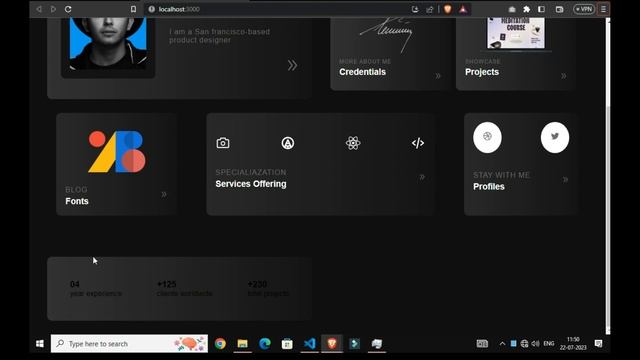
Task: Click the 'Type here to search' taskbar box
Action: (x=129, y=344)
